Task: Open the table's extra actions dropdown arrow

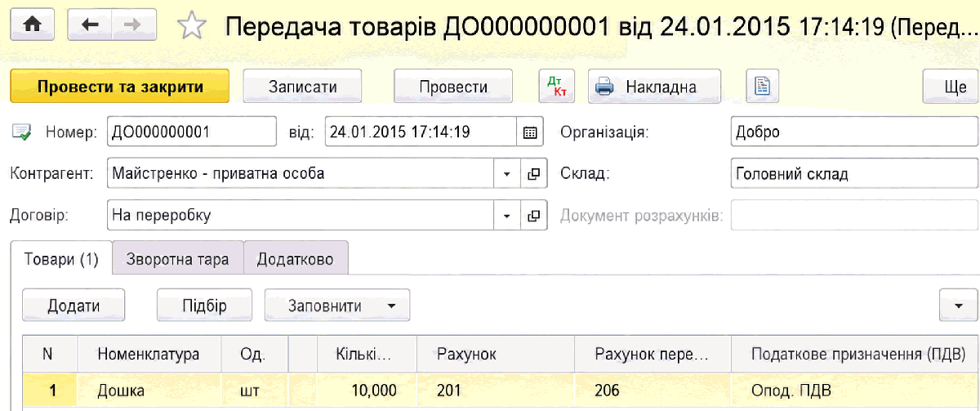Action: (959, 306)
